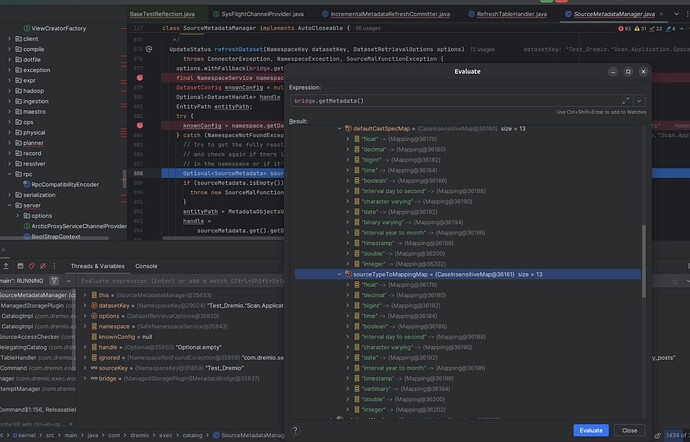Image resolution: width=690 pixels, height=442 pixels.
Task: Open the Console tab in debug panel
Action: click(147, 266)
